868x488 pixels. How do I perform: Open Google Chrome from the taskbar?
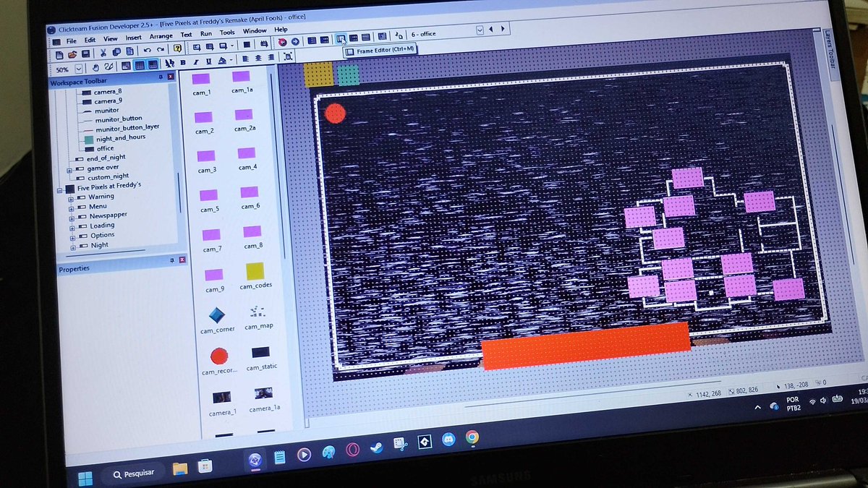472,437
